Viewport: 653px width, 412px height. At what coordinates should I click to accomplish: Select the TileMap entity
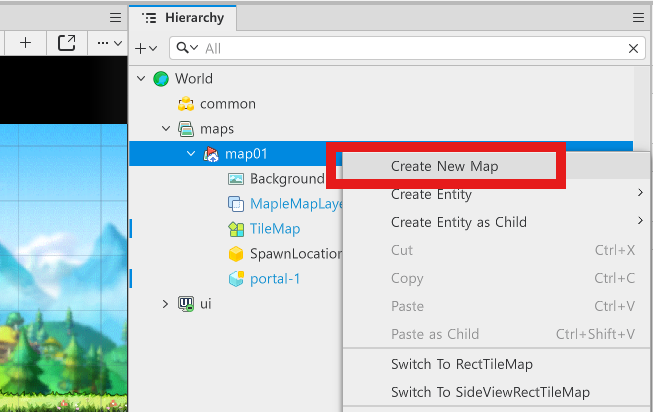275,229
